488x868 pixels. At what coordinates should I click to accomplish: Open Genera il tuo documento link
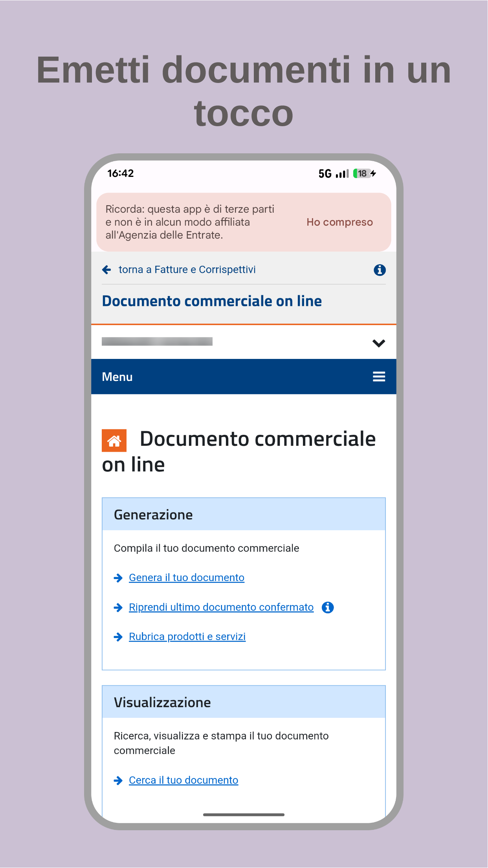click(187, 577)
